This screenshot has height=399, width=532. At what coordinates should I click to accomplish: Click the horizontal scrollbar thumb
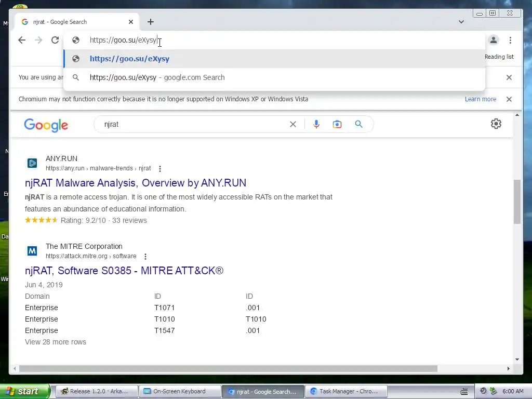click(x=228, y=368)
